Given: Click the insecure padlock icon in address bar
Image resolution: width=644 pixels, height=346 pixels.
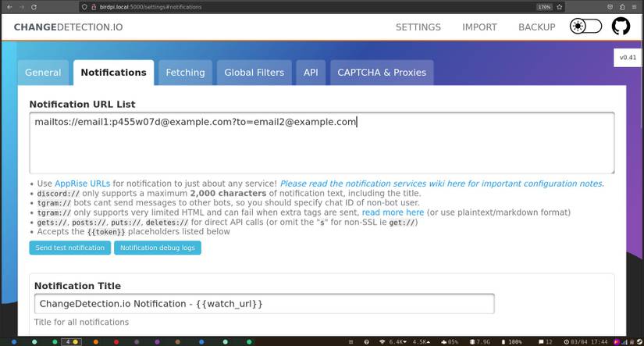Looking at the screenshot, I should (94, 7).
